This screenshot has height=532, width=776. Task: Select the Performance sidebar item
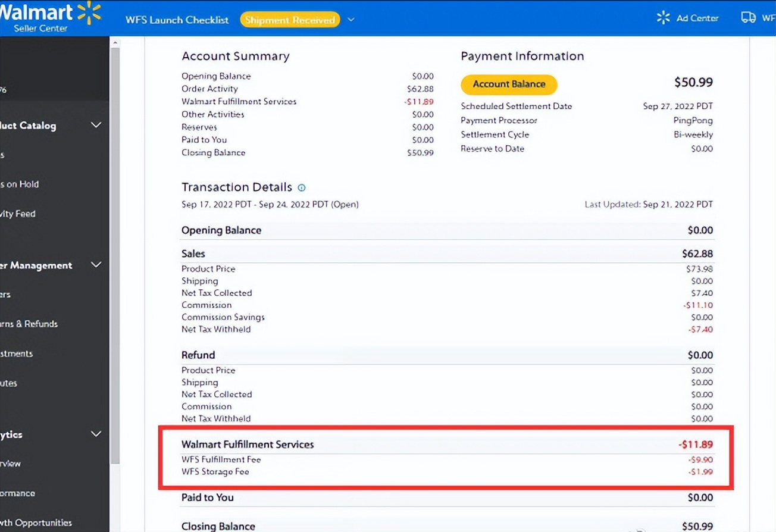point(18,493)
